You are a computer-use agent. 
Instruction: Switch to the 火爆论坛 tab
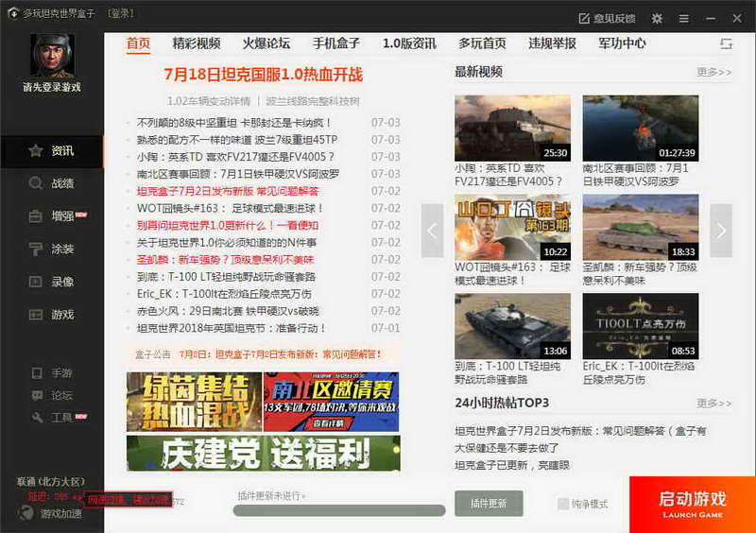pyautogui.click(x=266, y=43)
